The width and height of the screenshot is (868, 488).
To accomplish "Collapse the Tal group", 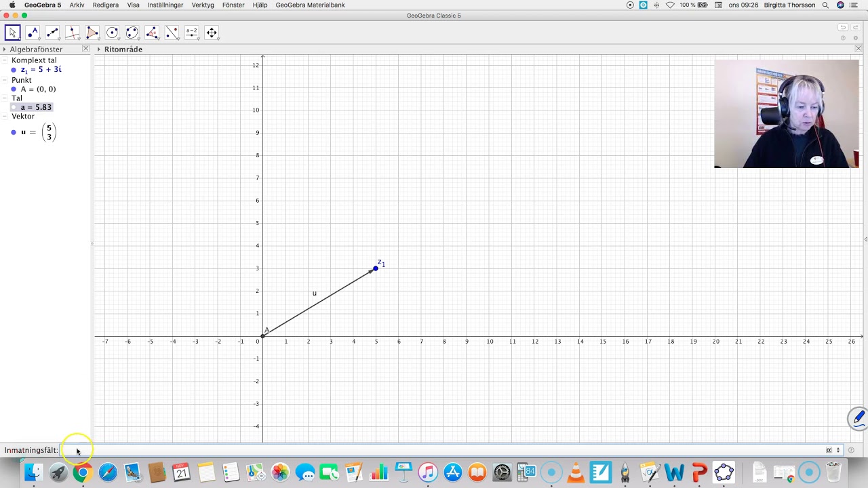I will pos(5,98).
